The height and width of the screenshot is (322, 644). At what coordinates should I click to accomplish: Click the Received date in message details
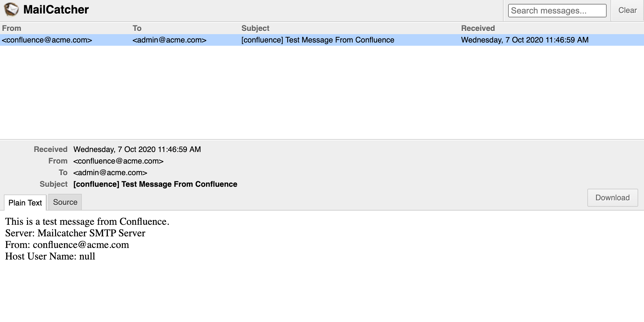pos(137,149)
